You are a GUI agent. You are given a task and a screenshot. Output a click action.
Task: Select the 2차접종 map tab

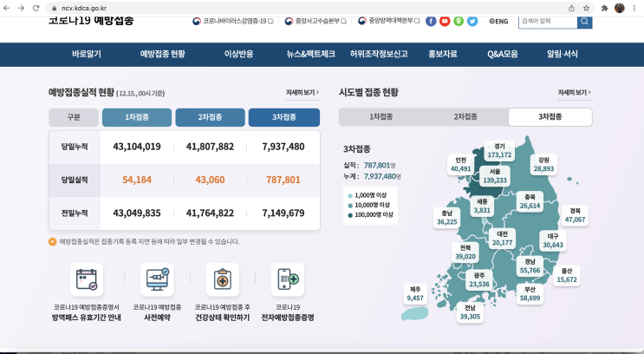click(x=465, y=117)
